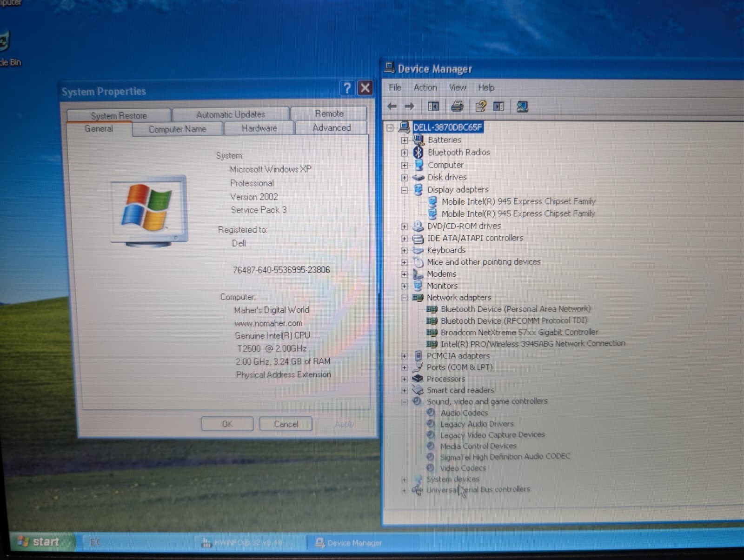This screenshot has width=744, height=560.
Task: Click Cancel in System Properties
Action: click(286, 424)
